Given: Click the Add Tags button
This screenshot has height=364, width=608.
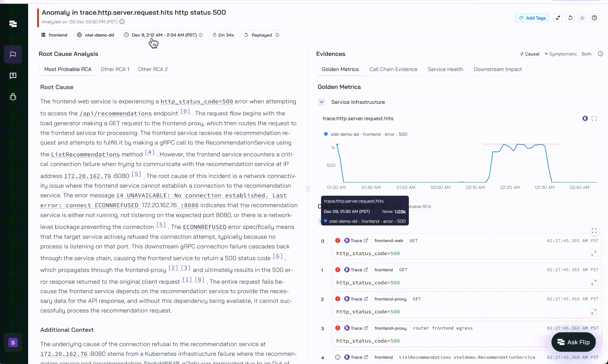Looking at the screenshot, I should tap(532, 18).
